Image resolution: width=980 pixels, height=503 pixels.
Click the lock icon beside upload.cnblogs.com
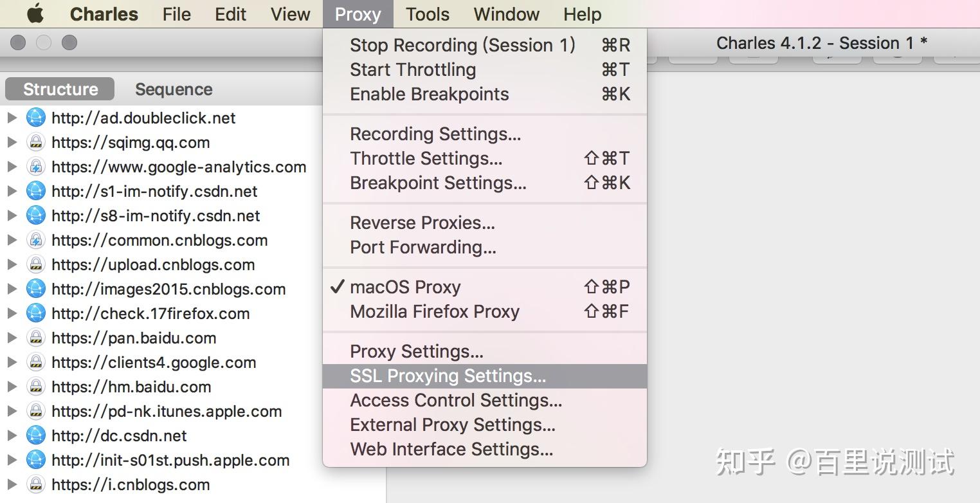[36, 264]
